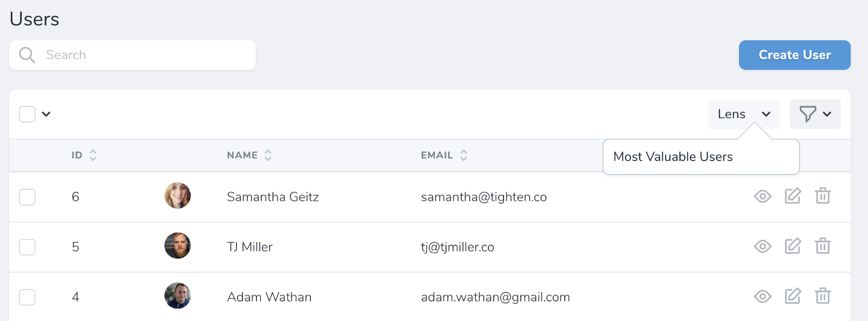View TJ Miller's details via eye icon
The image size is (868, 321).
762,246
